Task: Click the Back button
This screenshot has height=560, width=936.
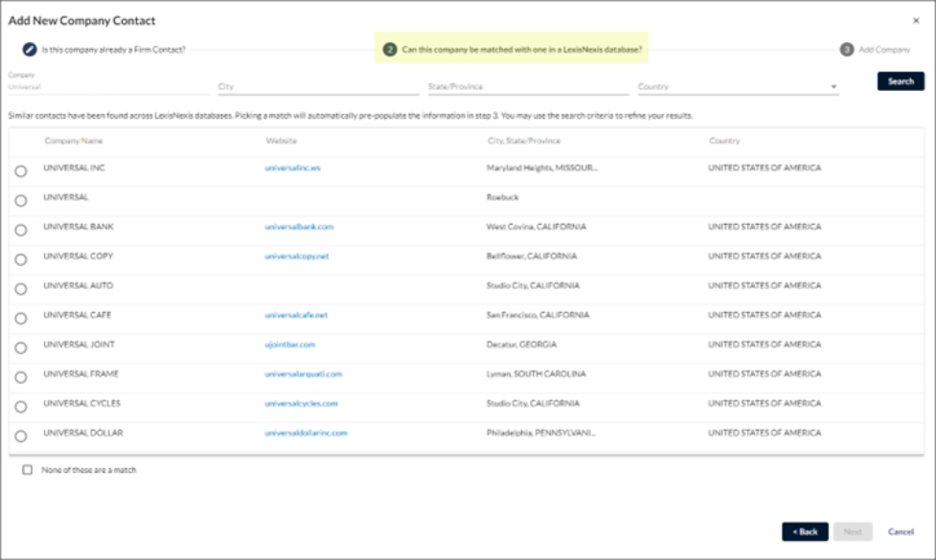Action: tap(805, 531)
